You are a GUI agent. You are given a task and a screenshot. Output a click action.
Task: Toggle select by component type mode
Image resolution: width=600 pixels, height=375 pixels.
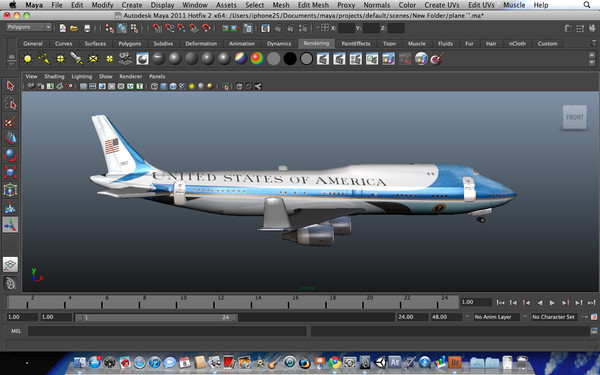click(134, 28)
